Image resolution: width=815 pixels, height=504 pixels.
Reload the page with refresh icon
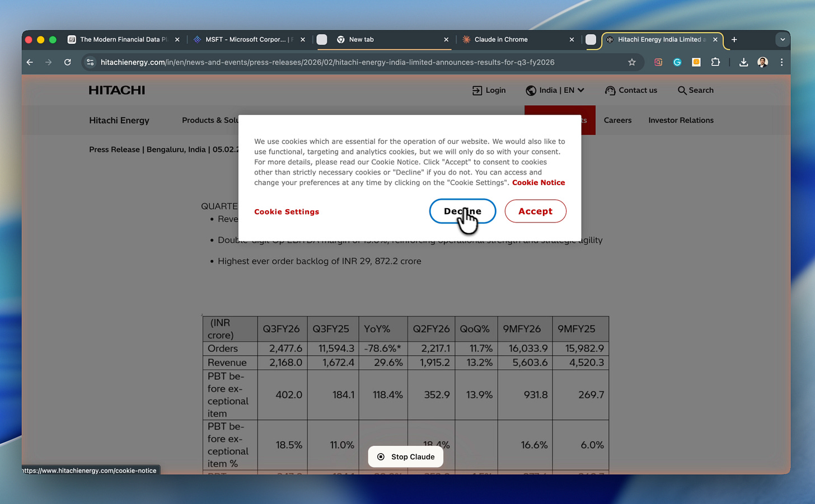tap(67, 62)
